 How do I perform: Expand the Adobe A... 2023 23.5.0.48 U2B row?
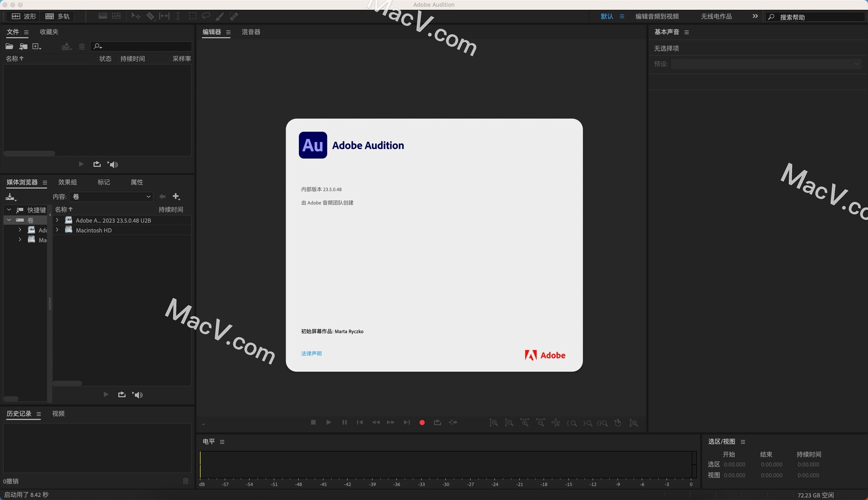click(57, 220)
